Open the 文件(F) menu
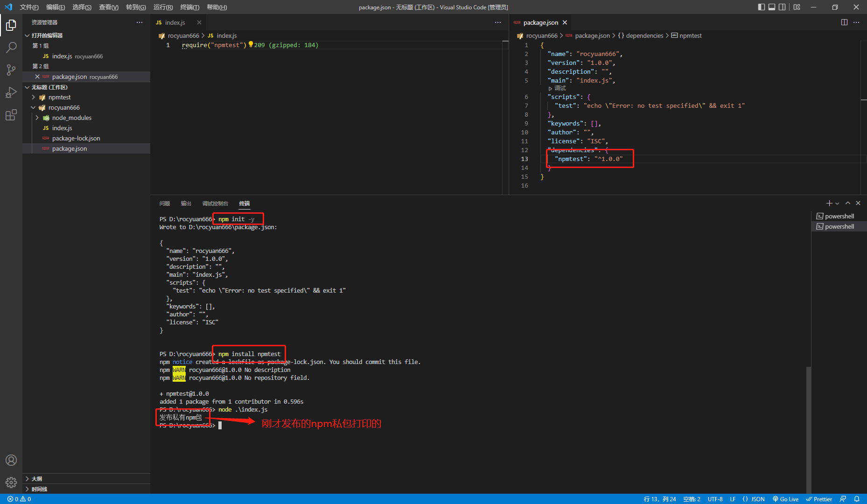The height and width of the screenshot is (504, 867). [29, 7]
